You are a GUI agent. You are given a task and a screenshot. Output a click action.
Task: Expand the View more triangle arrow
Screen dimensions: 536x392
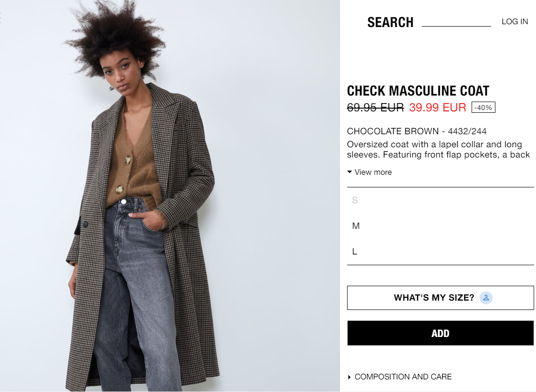point(349,172)
